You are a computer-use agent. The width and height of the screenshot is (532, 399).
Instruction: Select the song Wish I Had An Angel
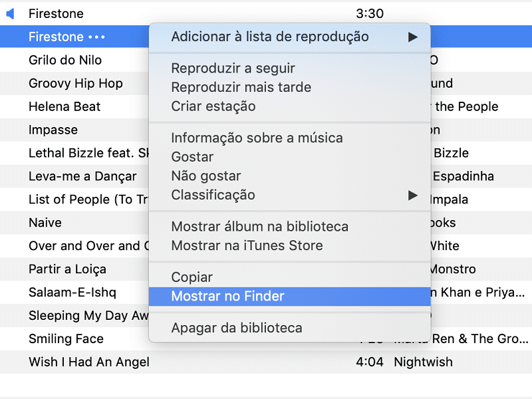point(266,362)
